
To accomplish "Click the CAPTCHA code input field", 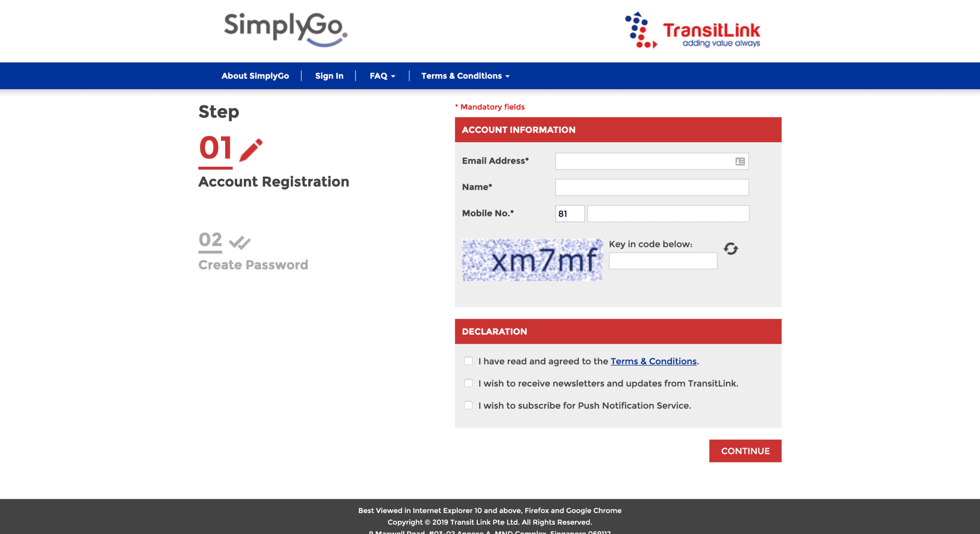I will point(663,260).
